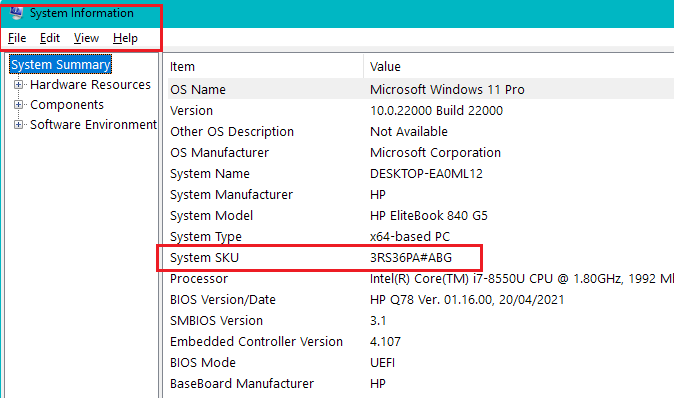The width and height of the screenshot is (674, 398).
Task: Expand the Hardware Resources node
Action: (x=18, y=85)
